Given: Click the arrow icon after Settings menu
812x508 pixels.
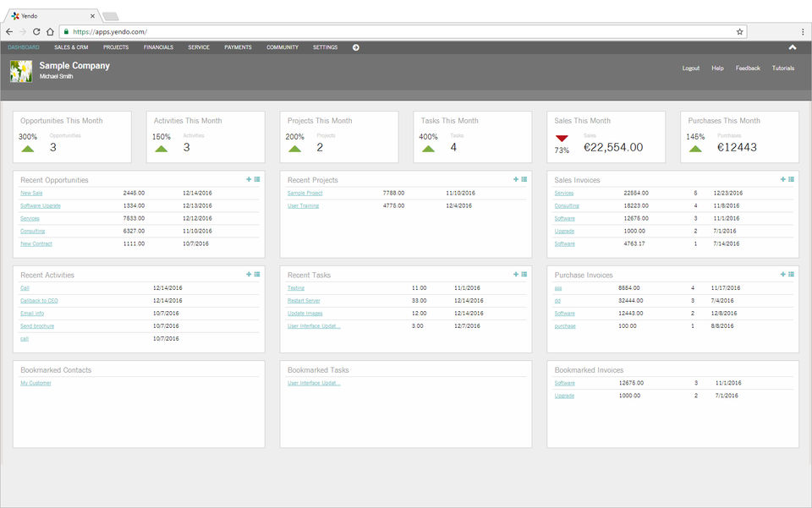Looking at the screenshot, I should pos(356,47).
